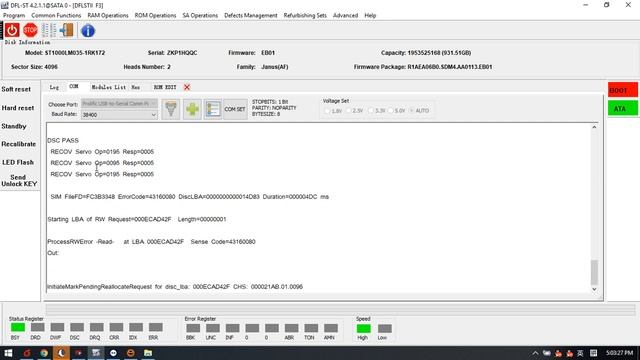This screenshot has width=640, height=360.
Task: Click the UNC error register indicator
Action: (213, 328)
